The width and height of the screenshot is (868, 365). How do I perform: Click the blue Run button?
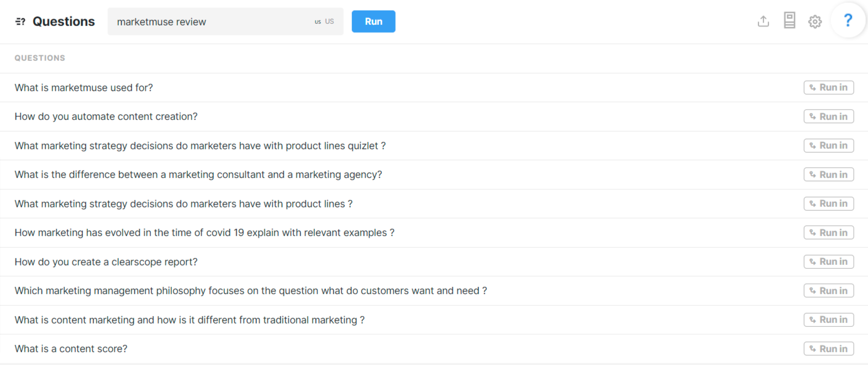tap(373, 22)
